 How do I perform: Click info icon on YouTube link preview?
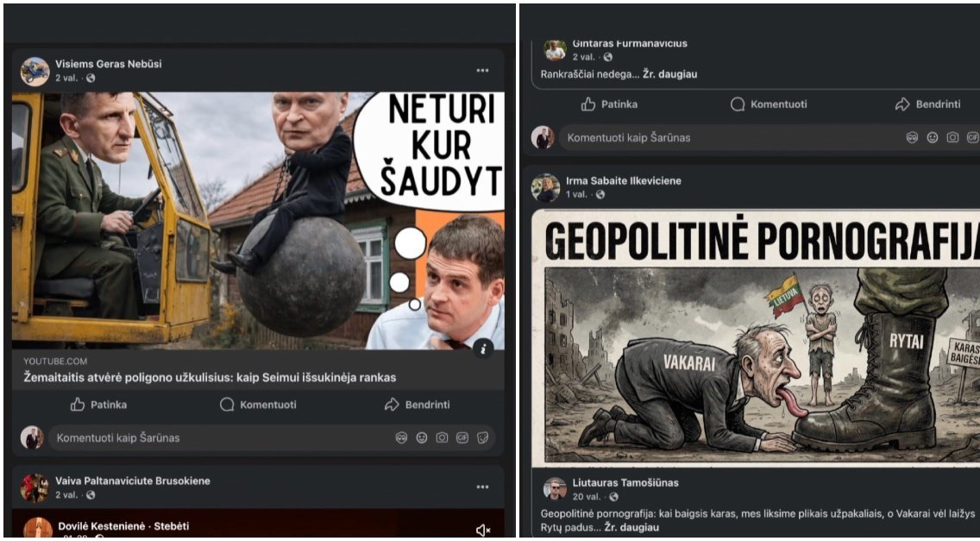coord(483,349)
